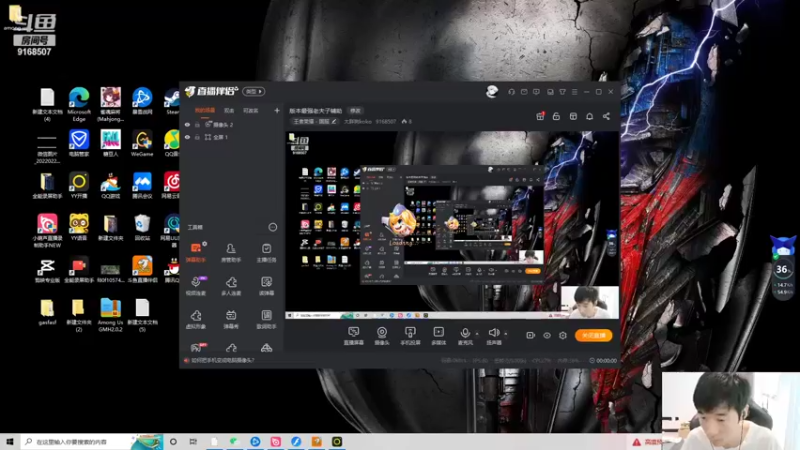Viewport: 800px width, 450px height.
Task: Click the webcam thumbnail inside the preview
Action: pos(590,302)
